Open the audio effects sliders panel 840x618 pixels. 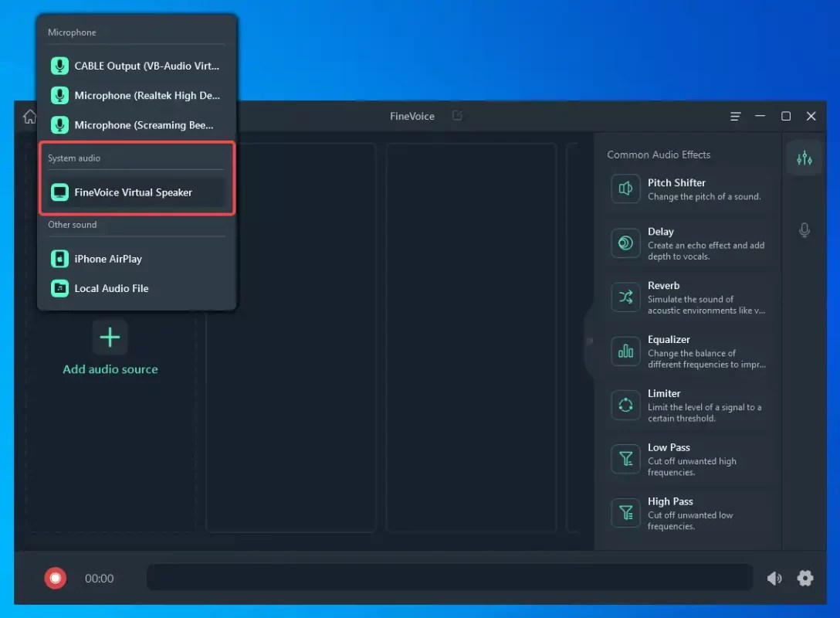pos(804,158)
